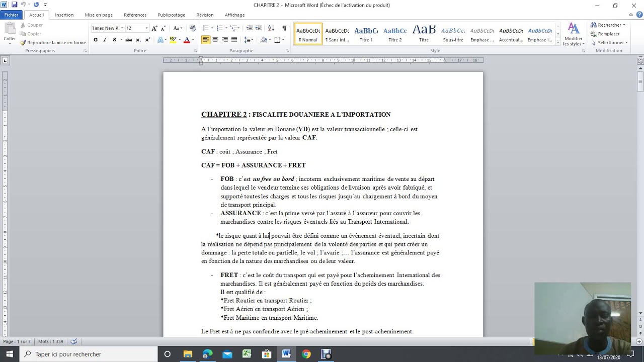Open Modifier les styles menu
Screen dimensions: 644x362
(573, 34)
